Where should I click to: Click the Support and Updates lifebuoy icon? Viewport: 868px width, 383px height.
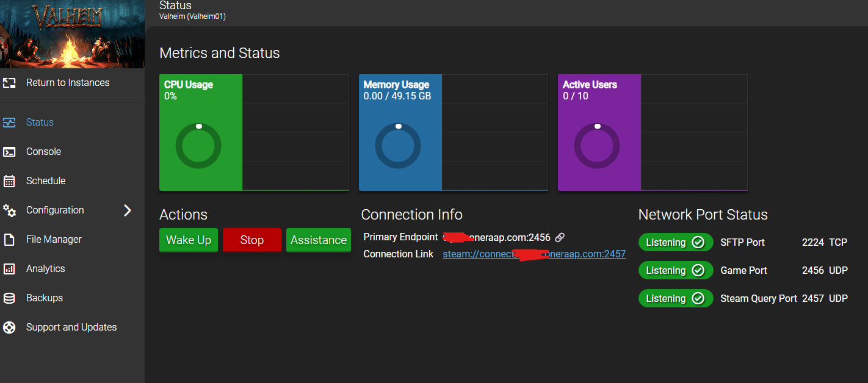point(9,328)
